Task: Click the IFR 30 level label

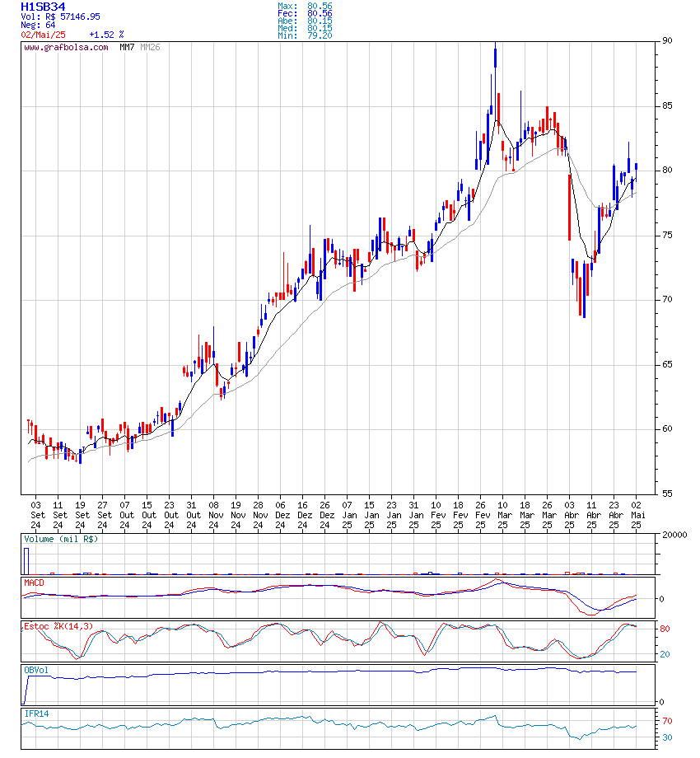Action: 667,737
